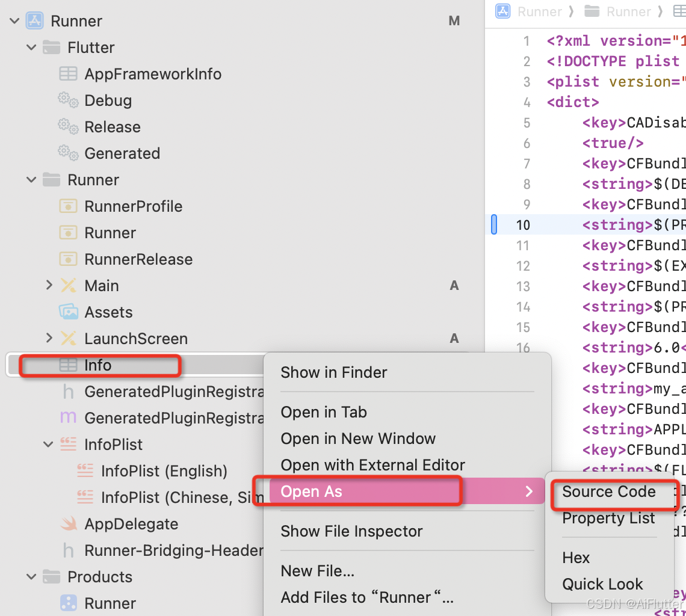Image resolution: width=686 pixels, height=616 pixels.
Task: Choose Show File Inspector
Action: tap(407, 531)
